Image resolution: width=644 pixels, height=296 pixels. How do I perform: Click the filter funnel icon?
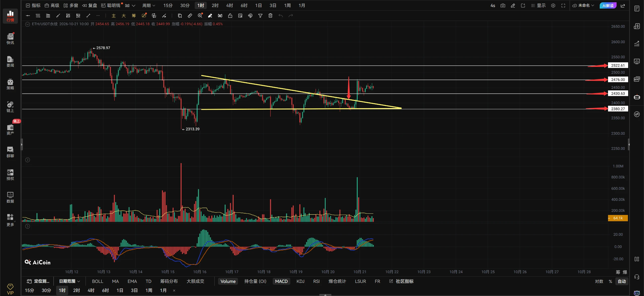click(260, 16)
